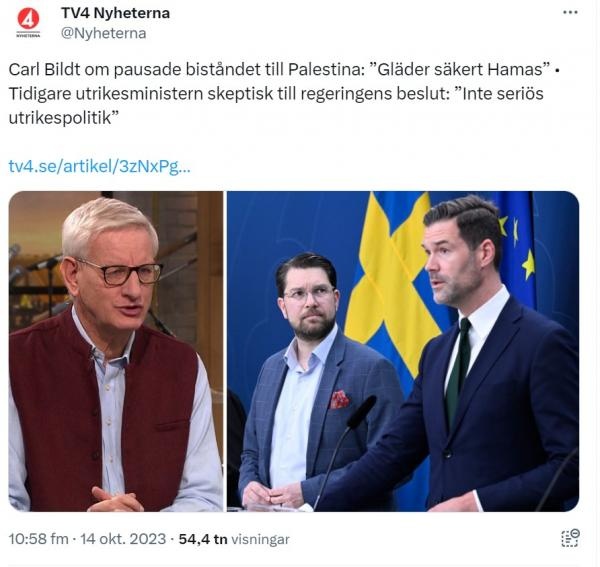The width and height of the screenshot is (600, 567).
Task: Enlarge the right press conference photo
Action: 403,351
